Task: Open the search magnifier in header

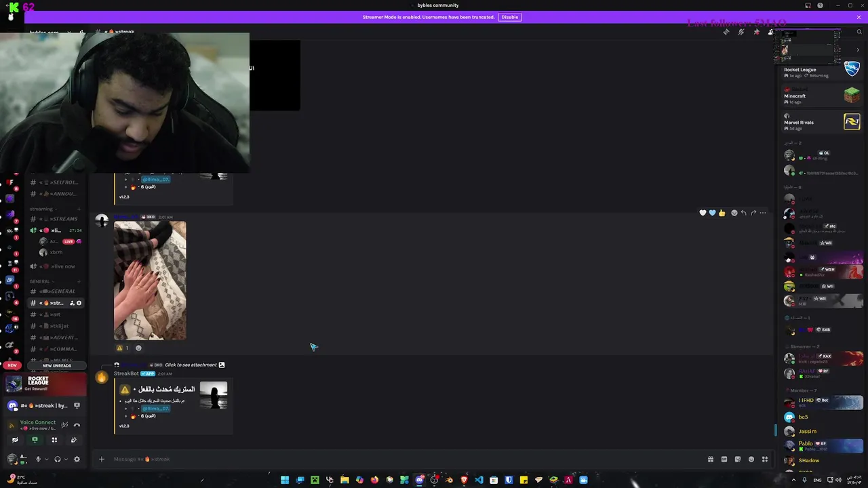Action: [x=859, y=32]
